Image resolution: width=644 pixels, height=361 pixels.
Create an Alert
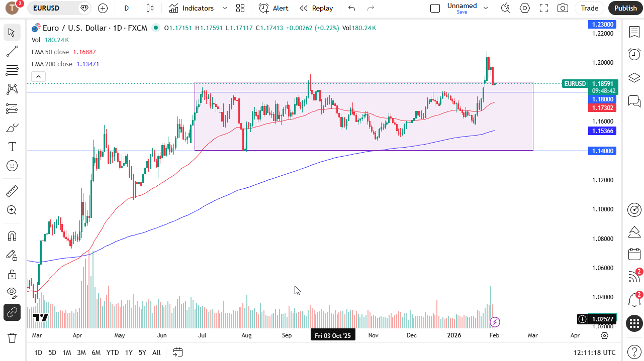tap(273, 8)
